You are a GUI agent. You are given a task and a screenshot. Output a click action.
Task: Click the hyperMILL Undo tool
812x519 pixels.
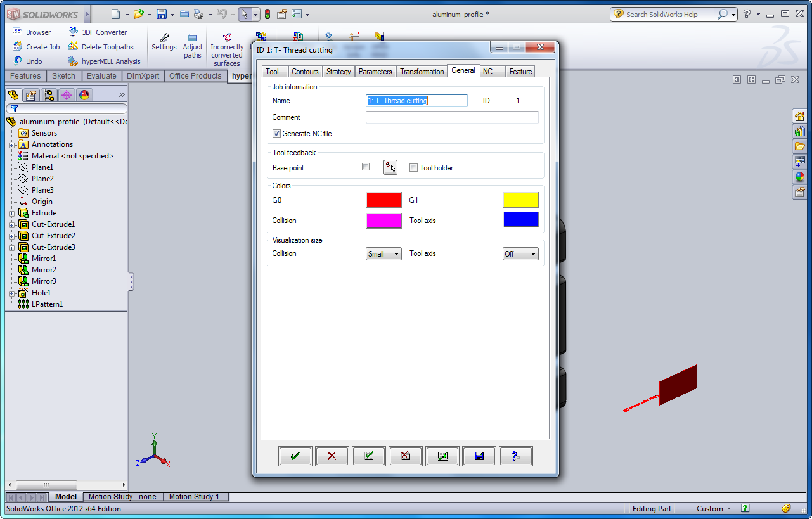pos(27,61)
